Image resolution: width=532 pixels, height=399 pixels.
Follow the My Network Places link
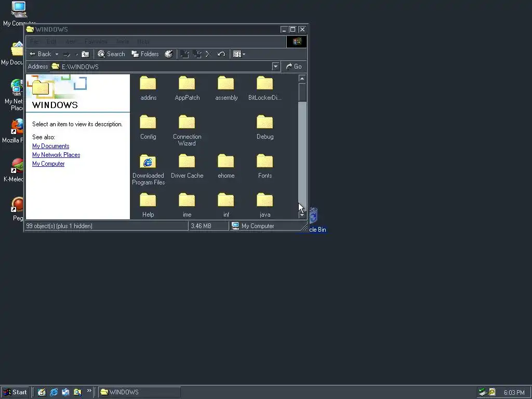coord(56,155)
